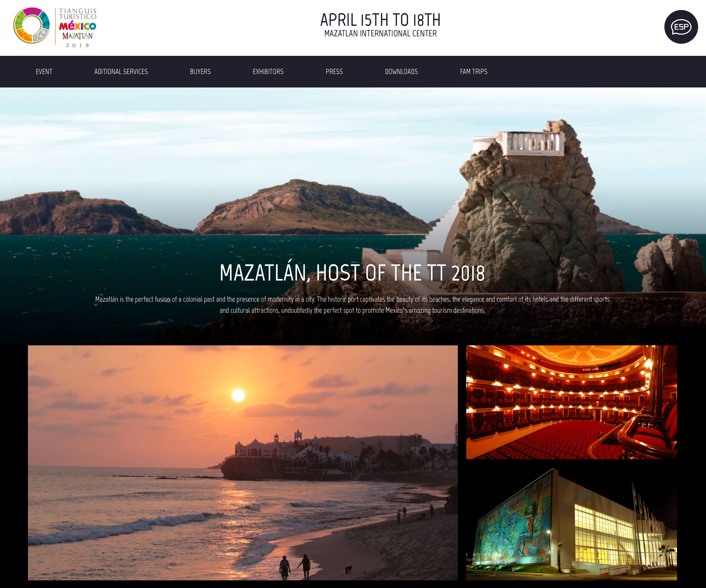The width and height of the screenshot is (706, 588).
Task: Open the Downloads page
Action: point(401,72)
